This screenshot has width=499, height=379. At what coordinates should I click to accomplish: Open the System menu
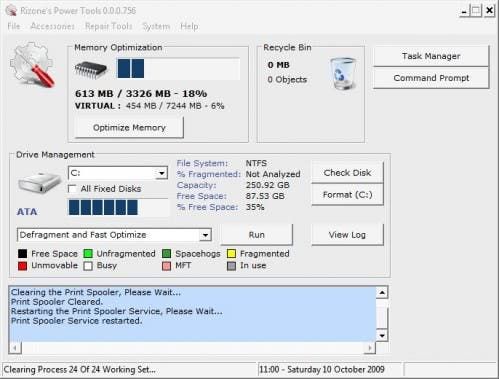click(x=156, y=26)
